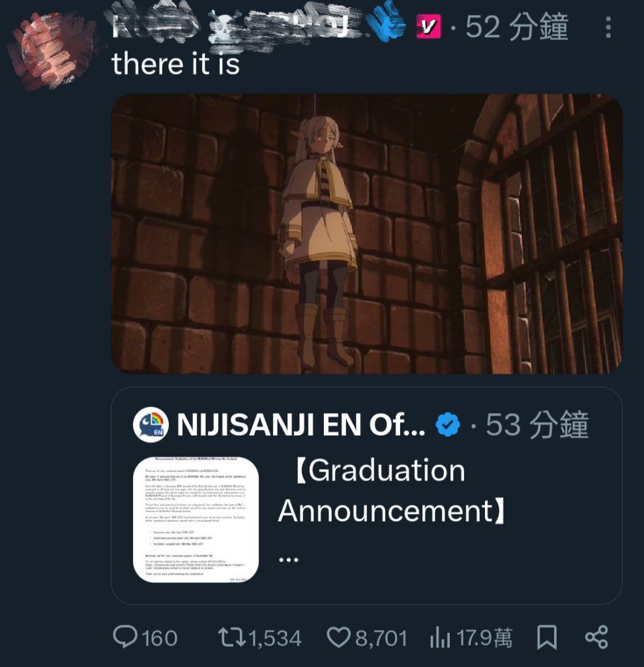Image resolution: width=644 pixels, height=667 pixels.
Task: View post analytics bar chart icon
Action: (x=440, y=637)
